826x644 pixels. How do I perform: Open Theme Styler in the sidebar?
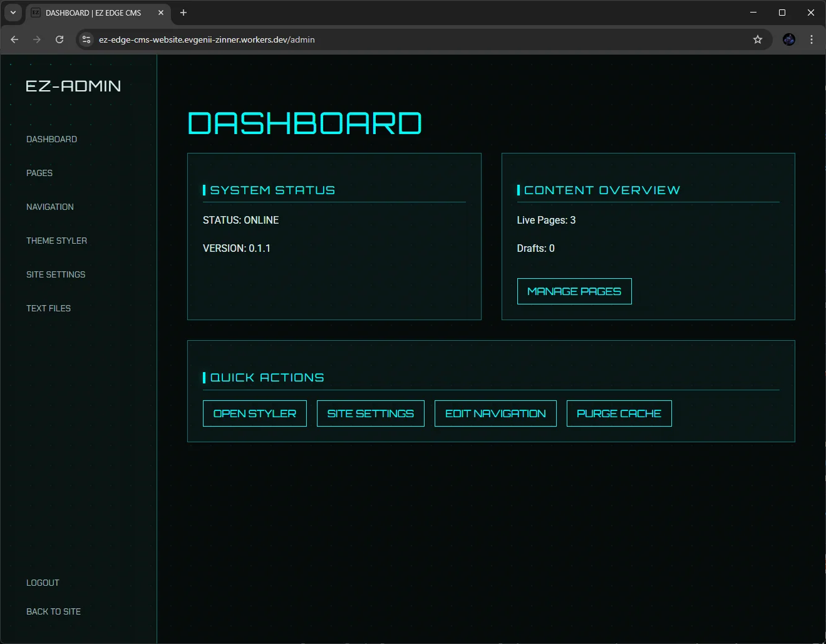[56, 241]
